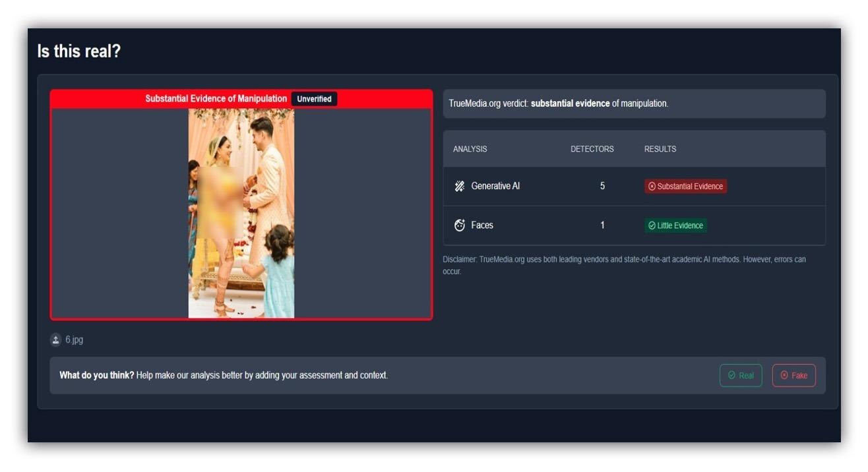This screenshot has height=472, width=868.
Task: Select the ANALYSIS column header
Action: click(x=470, y=149)
